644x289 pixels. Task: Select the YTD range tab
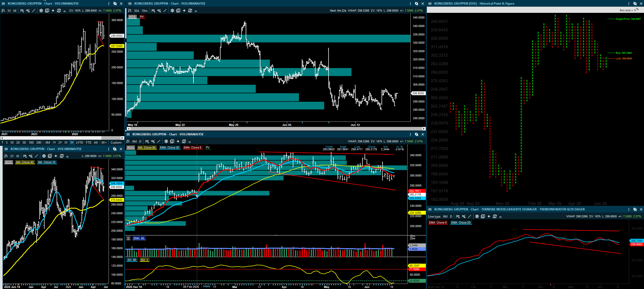point(89,143)
